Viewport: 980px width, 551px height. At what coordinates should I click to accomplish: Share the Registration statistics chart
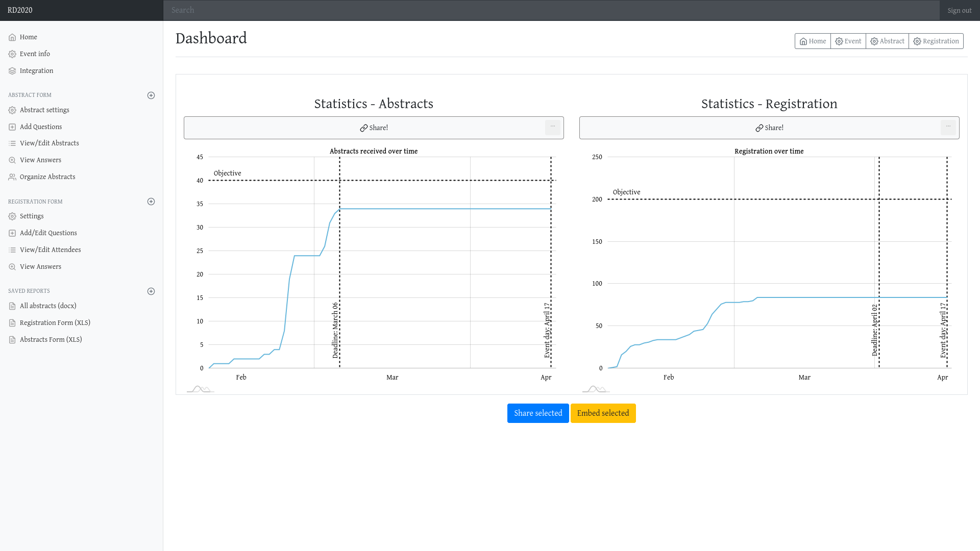pyautogui.click(x=769, y=128)
